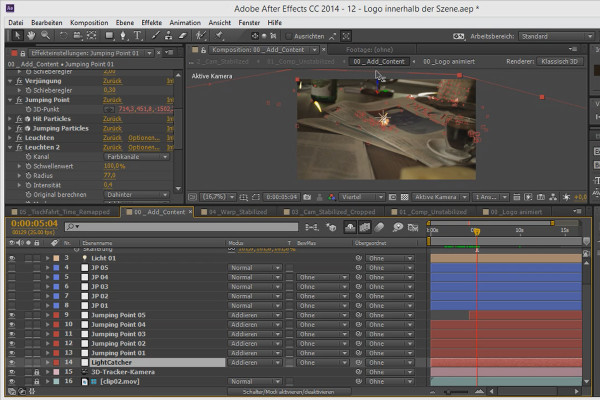
Task: Switch to 00_Logo animiert timeline tab
Action: [x=516, y=212]
